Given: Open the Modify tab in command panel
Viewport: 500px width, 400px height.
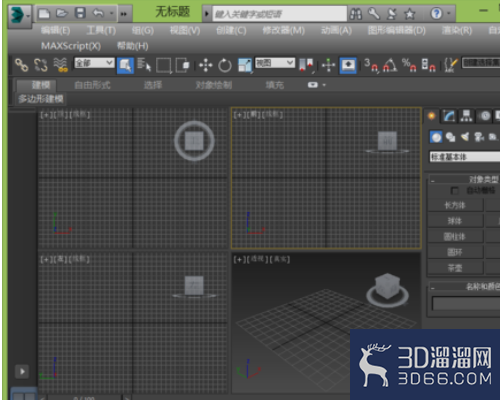Looking at the screenshot, I should (449, 116).
